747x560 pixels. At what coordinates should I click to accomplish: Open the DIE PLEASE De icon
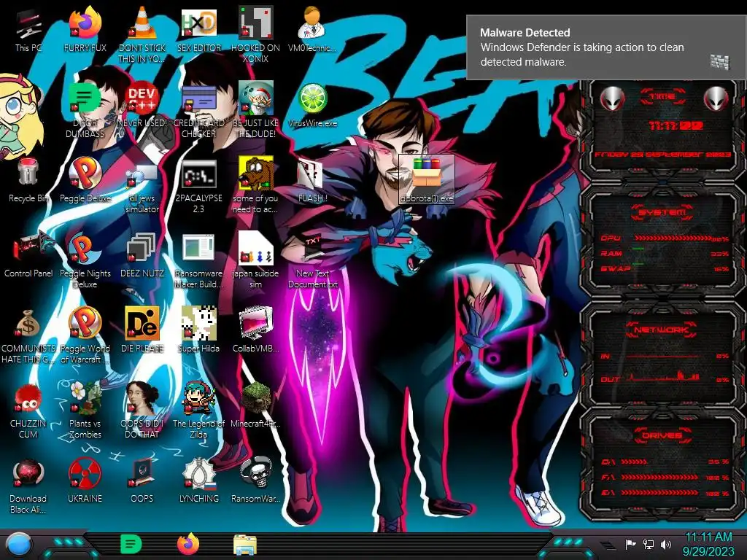pyautogui.click(x=142, y=331)
